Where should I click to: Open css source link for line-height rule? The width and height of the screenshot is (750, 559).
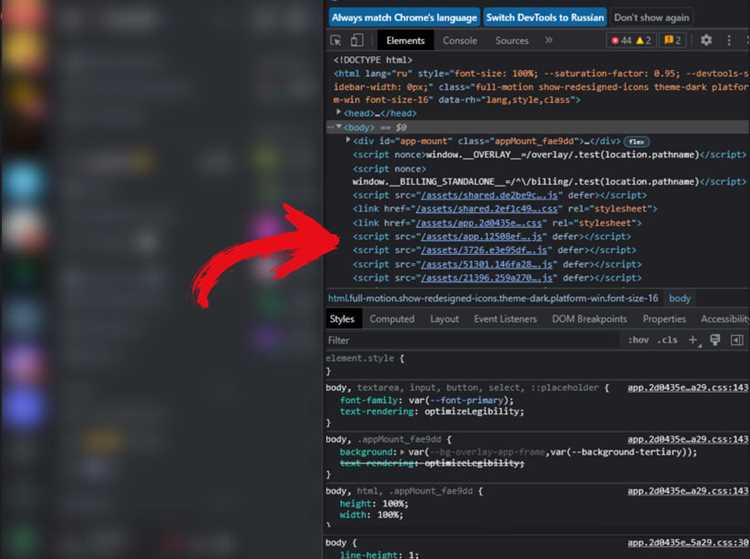point(688,543)
